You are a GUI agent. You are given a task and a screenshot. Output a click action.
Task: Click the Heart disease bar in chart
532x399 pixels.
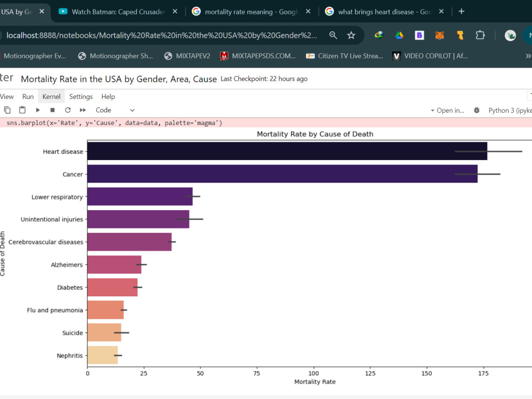[287, 151]
